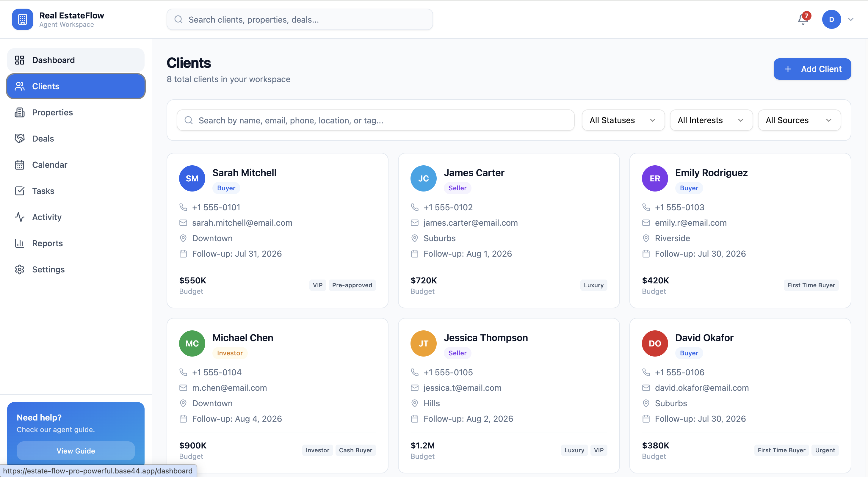Open Reports from the sidebar
The height and width of the screenshot is (477, 868).
point(76,243)
